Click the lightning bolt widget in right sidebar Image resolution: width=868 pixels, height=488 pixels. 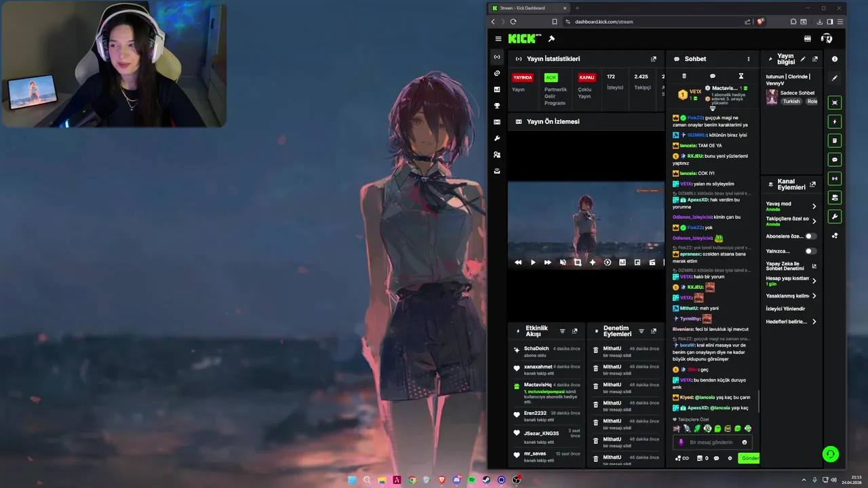835,122
